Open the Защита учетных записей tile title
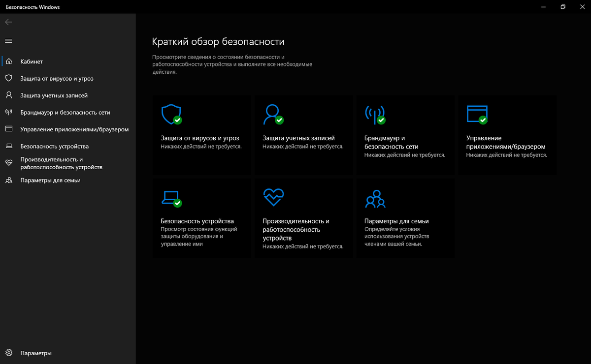 click(298, 138)
